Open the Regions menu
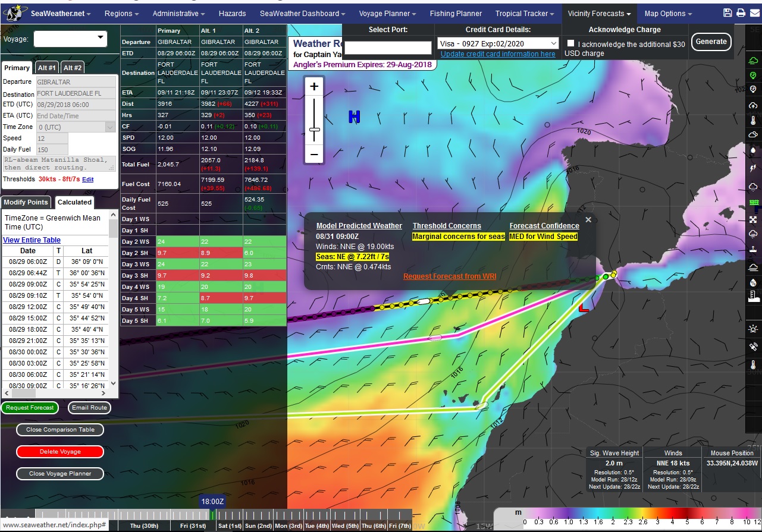This screenshot has height=532, width=762. coord(122,13)
